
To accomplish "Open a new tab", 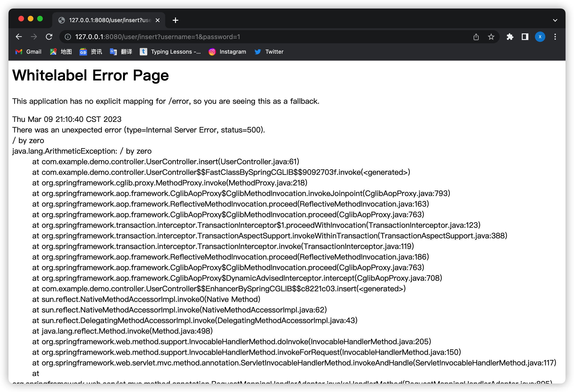I will point(175,20).
